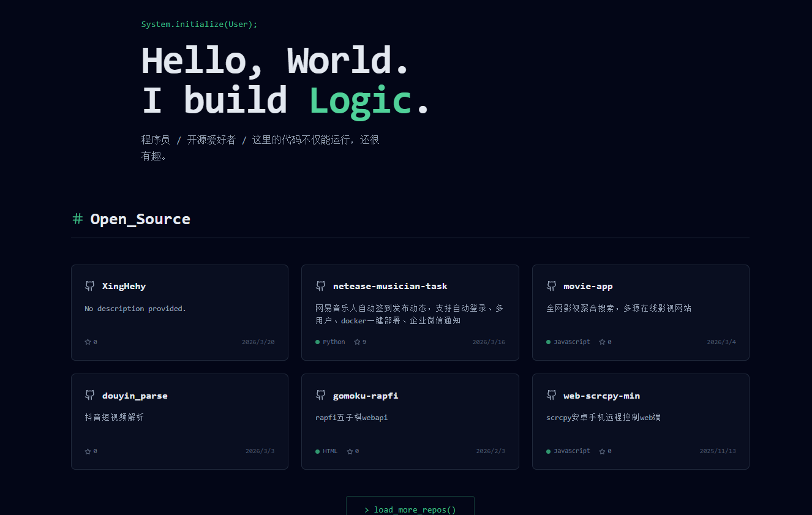Click the GitHub icon on douyin_parse card

90,396
